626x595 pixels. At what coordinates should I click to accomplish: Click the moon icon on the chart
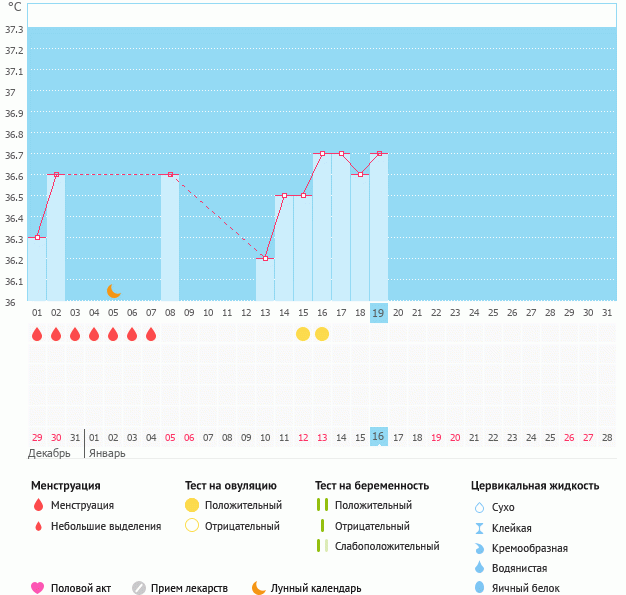pyautogui.click(x=114, y=291)
